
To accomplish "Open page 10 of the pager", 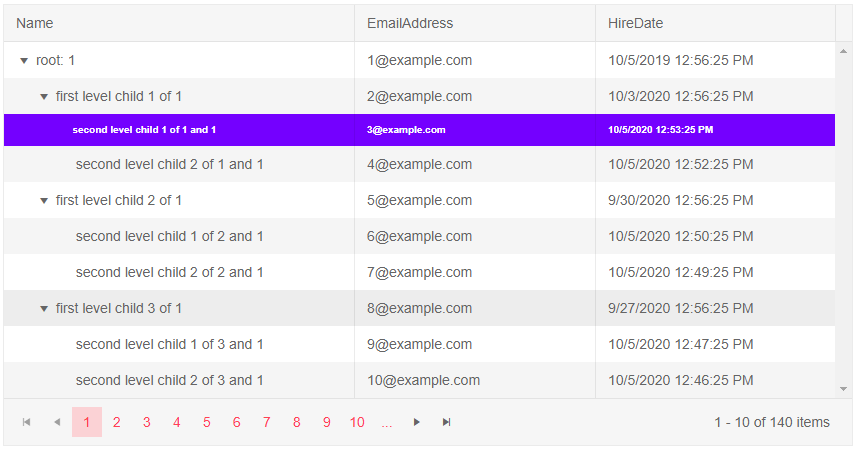I will point(357,422).
